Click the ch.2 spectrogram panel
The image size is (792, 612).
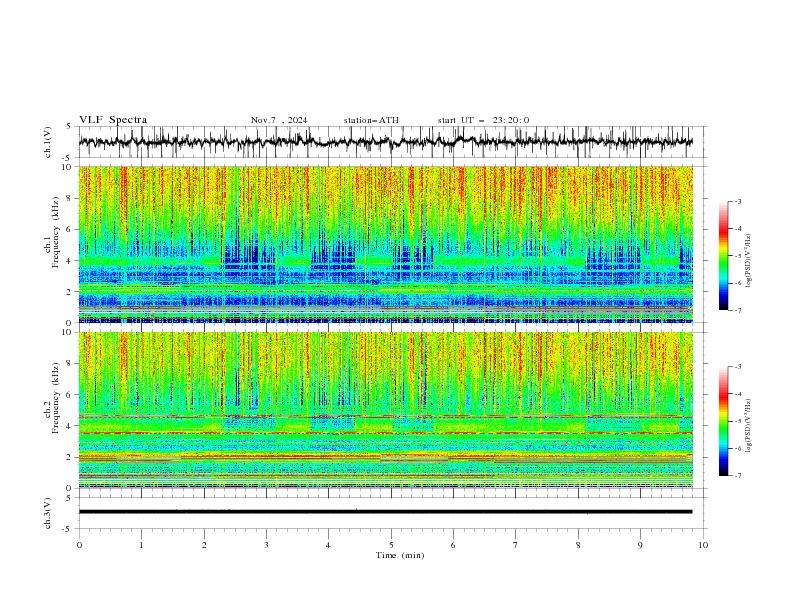385,410
